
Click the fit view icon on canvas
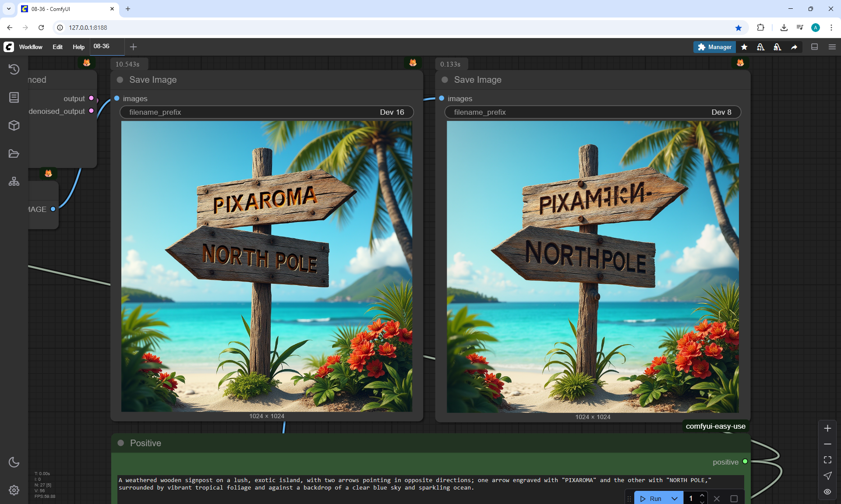click(827, 460)
